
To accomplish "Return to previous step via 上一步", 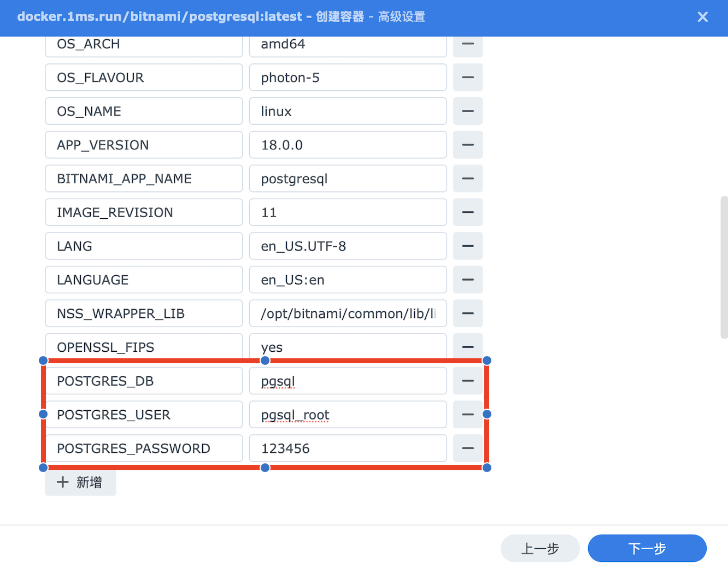I will tap(539, 548).
